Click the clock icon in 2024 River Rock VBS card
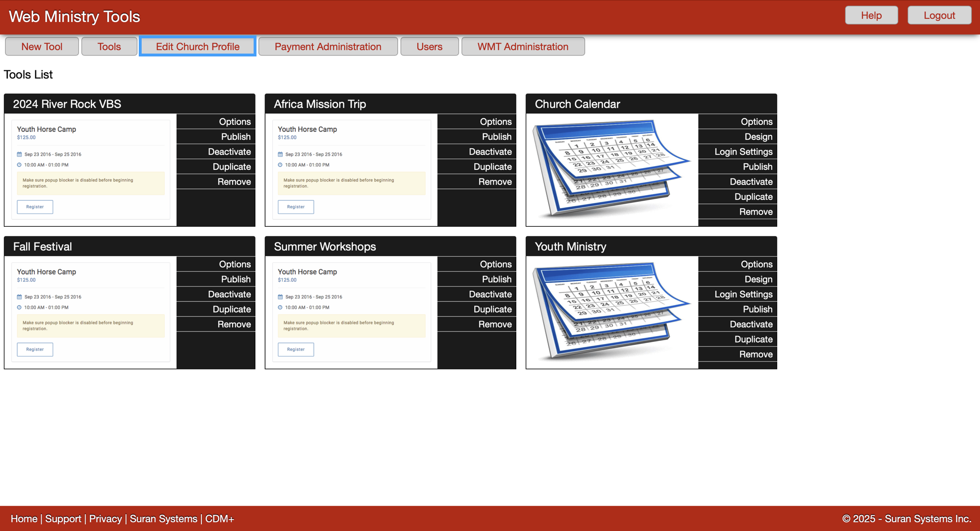 pos(21,165)
